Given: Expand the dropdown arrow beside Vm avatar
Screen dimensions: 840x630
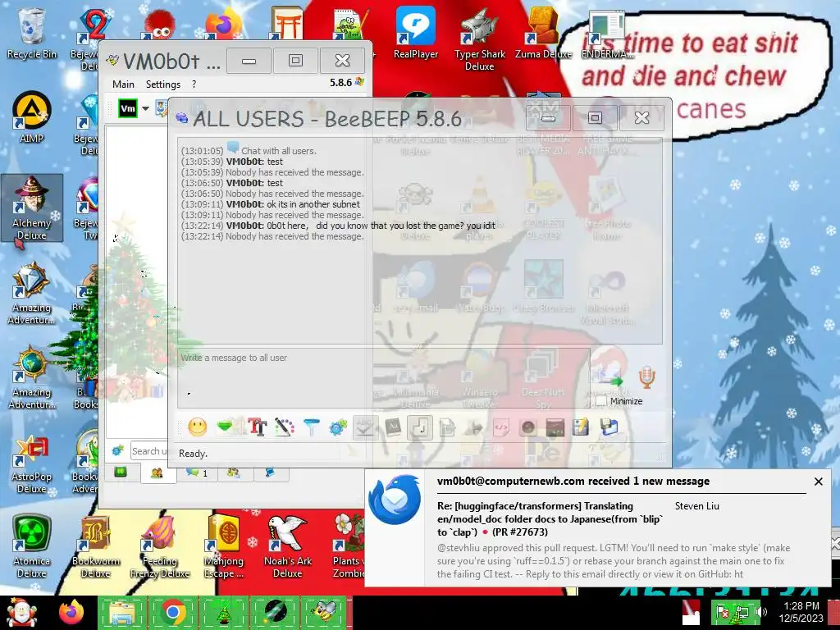Looking at the screenshot, I should click(x=145, y=109).
